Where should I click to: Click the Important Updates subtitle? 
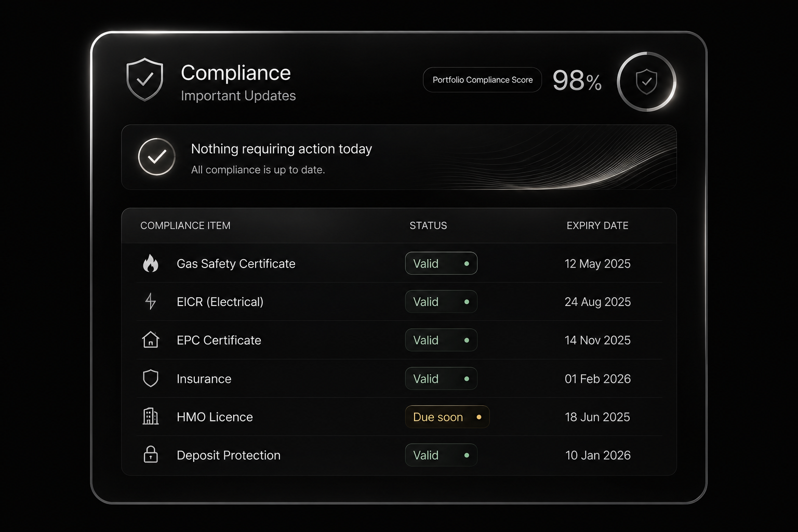pyautogui.click(x=238, y=96)
